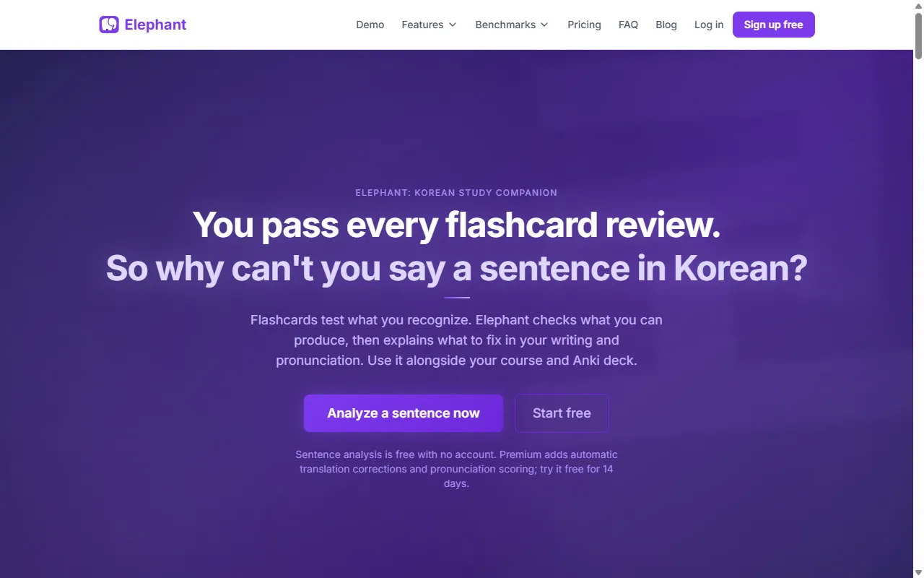924x578 pixels.
Task: Click the Elephant logo icon
Action: point(109,25)
